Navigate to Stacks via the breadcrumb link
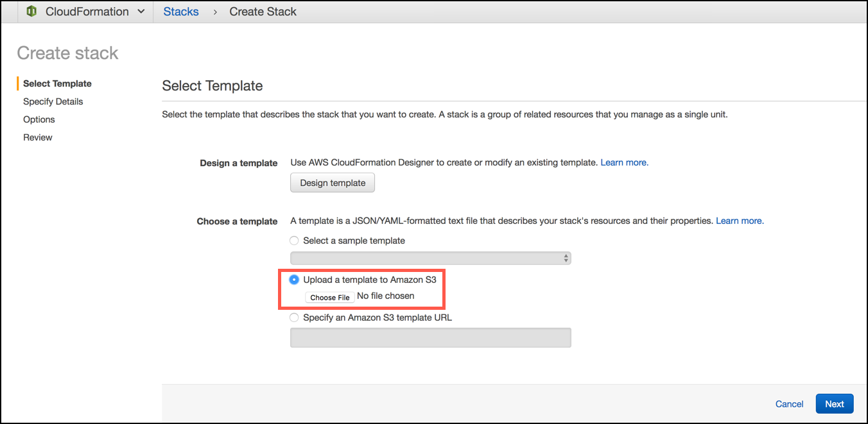The height and width of the screenshot is (424, 868). [180, 11]
